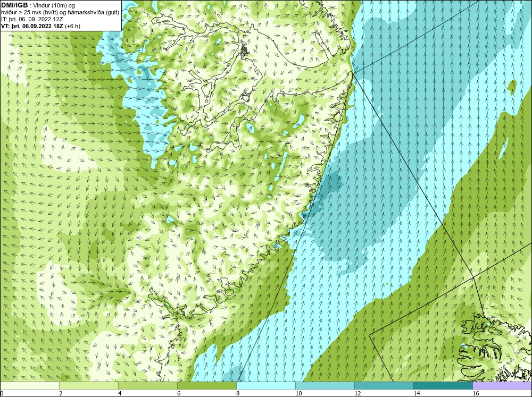Click the DMI/IGB title text
Viewport: 532px width, 397px height.
[14, 5]
